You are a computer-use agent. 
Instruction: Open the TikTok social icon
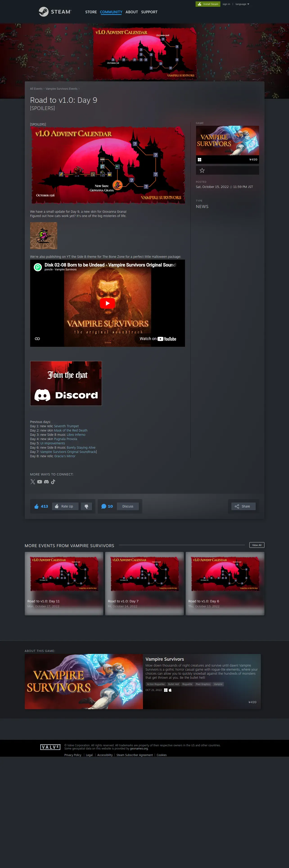(x=53, y=482)
